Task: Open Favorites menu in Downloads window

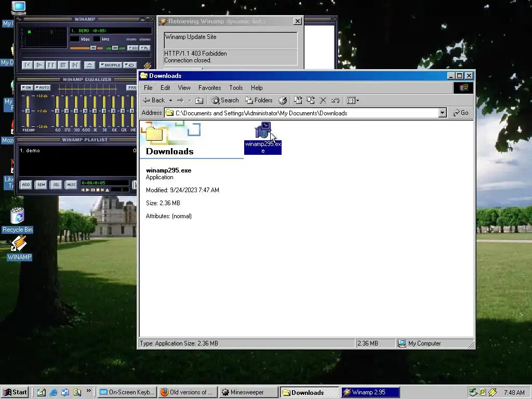Action: point(210,87)
